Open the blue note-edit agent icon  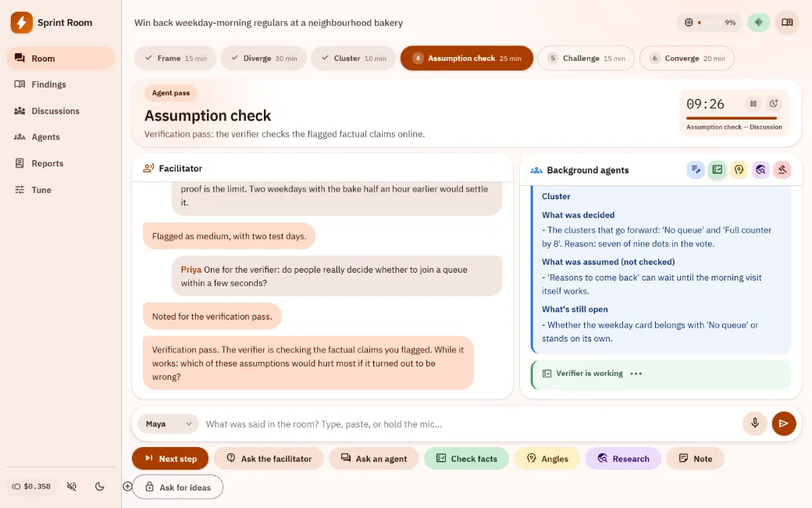pyautogui.click(x=696, y=170)
